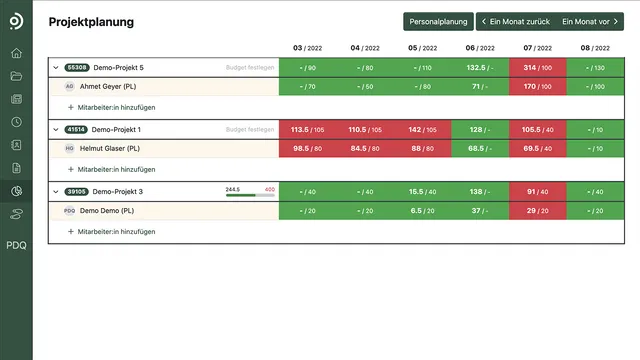Image resolution: width=640 pixels, height=360 pixels.
Task: Click plus icon under Demo-Projekt 3
Action: 71,231
